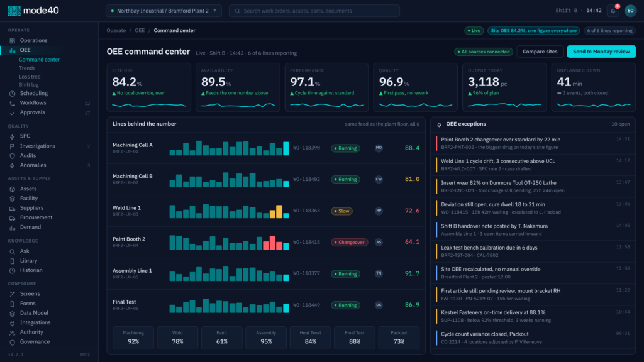
Task: Click the Live status pill
Action: 474,30
